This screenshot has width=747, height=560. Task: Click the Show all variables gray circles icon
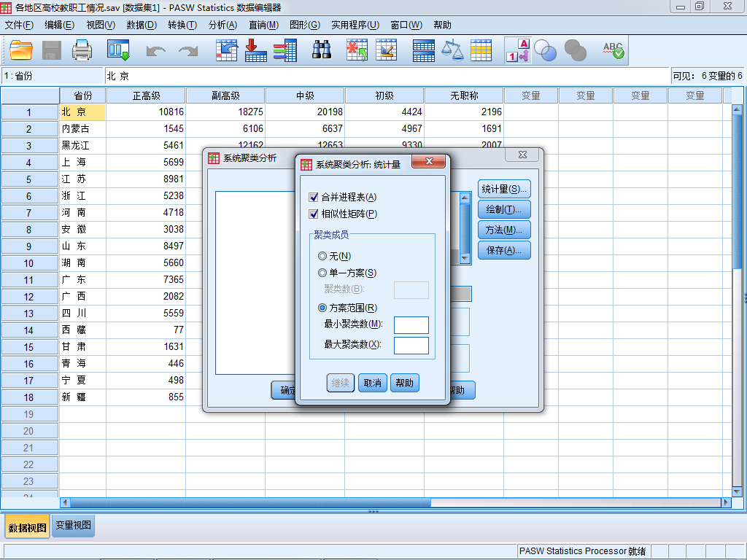pyautogui.click(x=575, y=50)
